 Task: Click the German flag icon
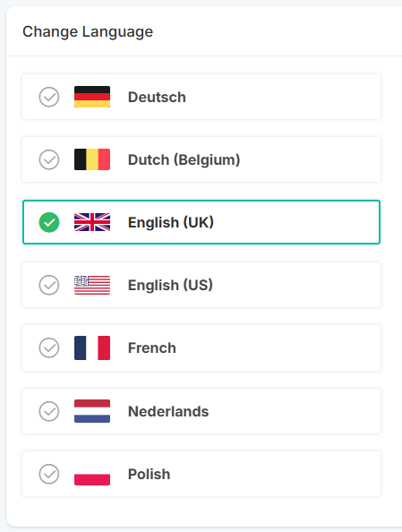click(x=92, y=97)
